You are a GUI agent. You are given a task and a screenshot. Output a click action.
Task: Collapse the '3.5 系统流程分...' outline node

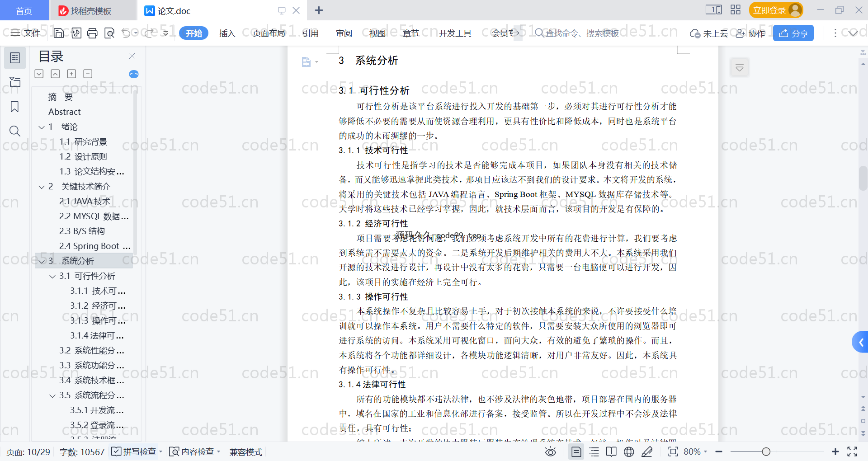[52, 395]
